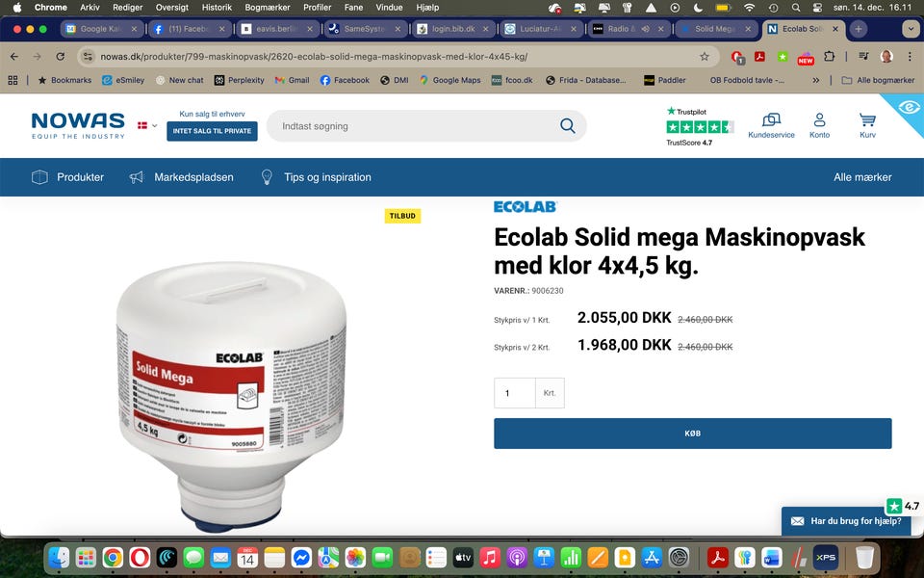Open Chrome extensions puzzle icon
Screen dimensions: 924x578
pos(829,57)
